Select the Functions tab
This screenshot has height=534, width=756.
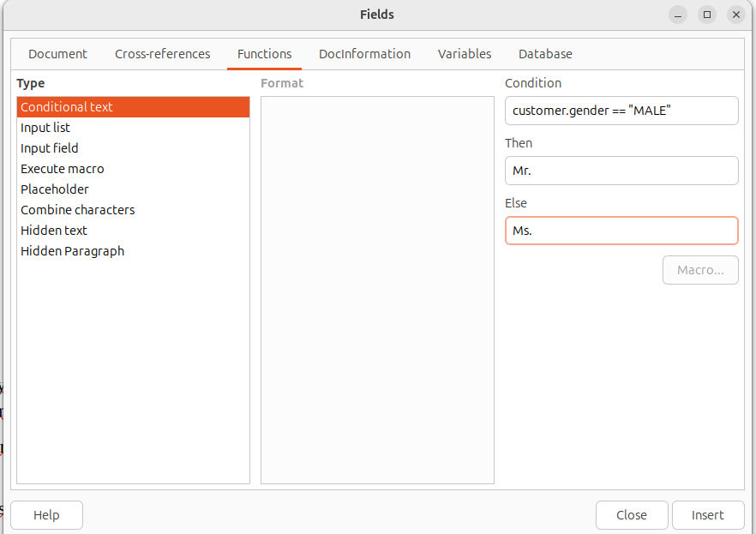point(264,53)
